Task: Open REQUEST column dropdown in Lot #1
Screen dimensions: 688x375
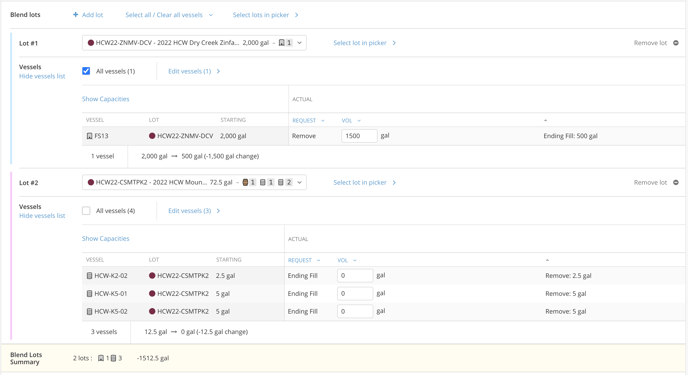Action: [308, 120]
